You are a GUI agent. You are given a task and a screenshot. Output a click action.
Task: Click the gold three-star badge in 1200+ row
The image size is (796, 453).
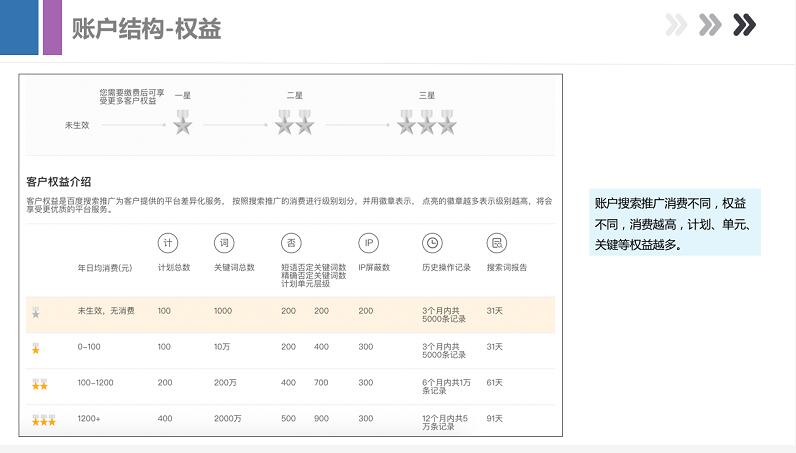tap(42, 420)
